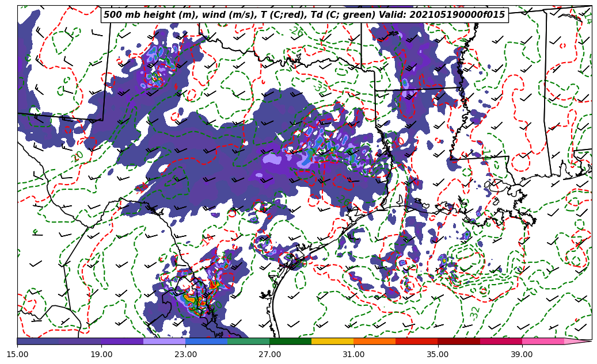Image resolution: width=597 pixels, height=364 pixels.
Task: Click the green 20 contour label
Action: (x=78, y=156)
